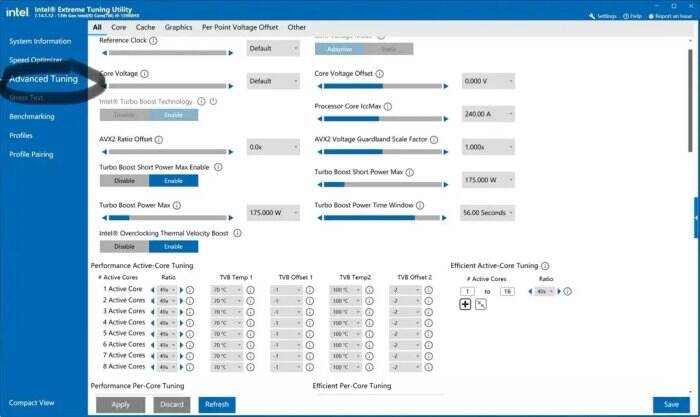The width and height of the screenshot is (700, 417).
Task: Show AVX2 Ratio Offset info tooltip icon
Action: coord(158,139)
